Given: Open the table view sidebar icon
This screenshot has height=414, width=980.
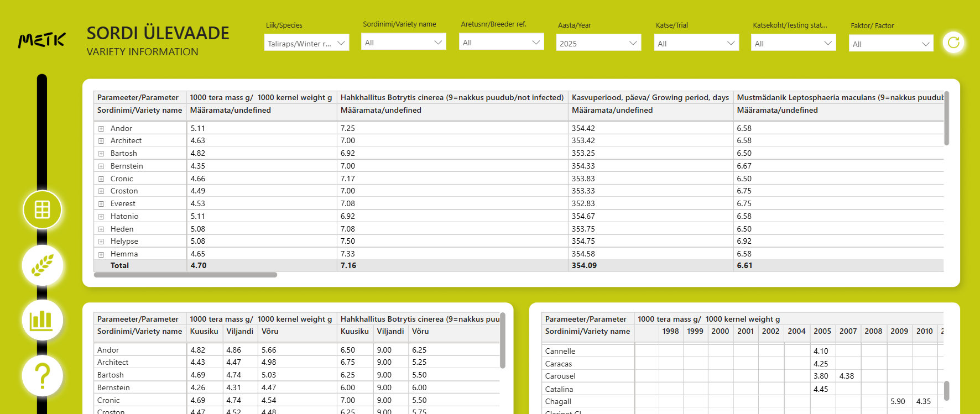Looking at the screenshot, I should pos(43,209).
